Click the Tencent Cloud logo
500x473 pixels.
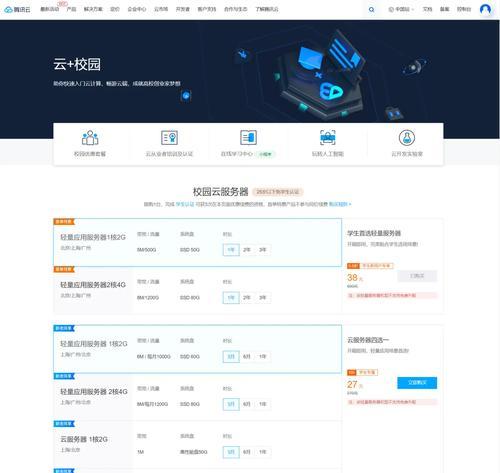[x=17, y=9]
